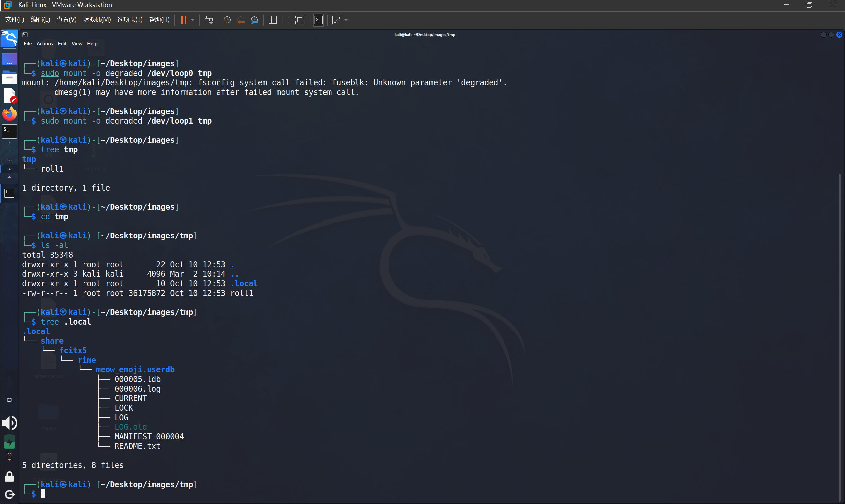Click the 10:16 panel clock
This screenshot has height=504, width=845.
coord(9,457)
